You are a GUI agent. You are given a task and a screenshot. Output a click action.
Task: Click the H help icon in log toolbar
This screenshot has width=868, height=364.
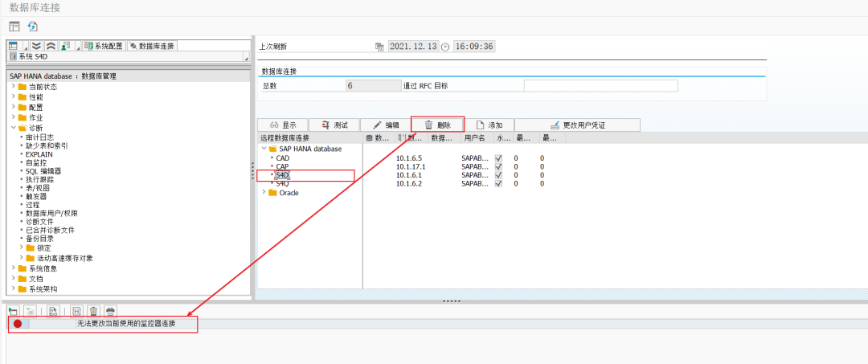[76, 312]
